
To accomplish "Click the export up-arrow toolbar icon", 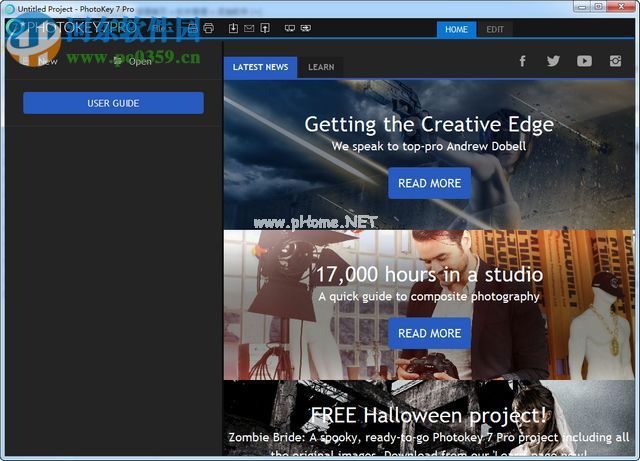I will pos(265,28).
